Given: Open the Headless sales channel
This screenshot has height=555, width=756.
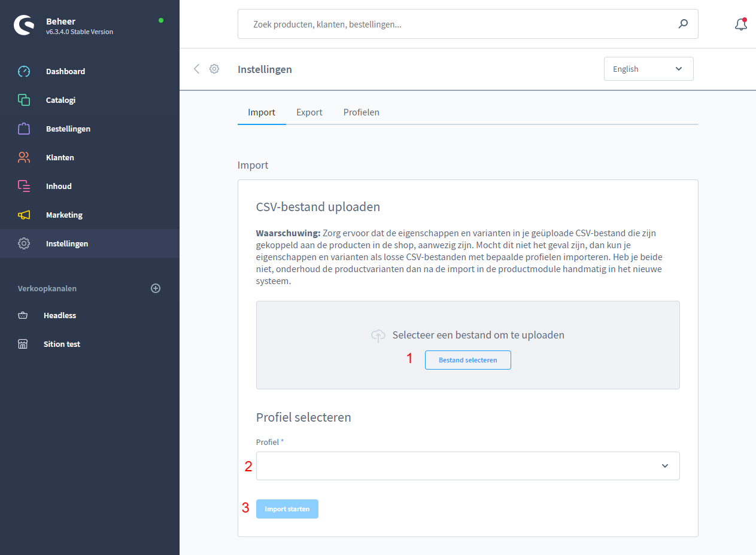Looking at the screenshot, I should tap(60, 315).
